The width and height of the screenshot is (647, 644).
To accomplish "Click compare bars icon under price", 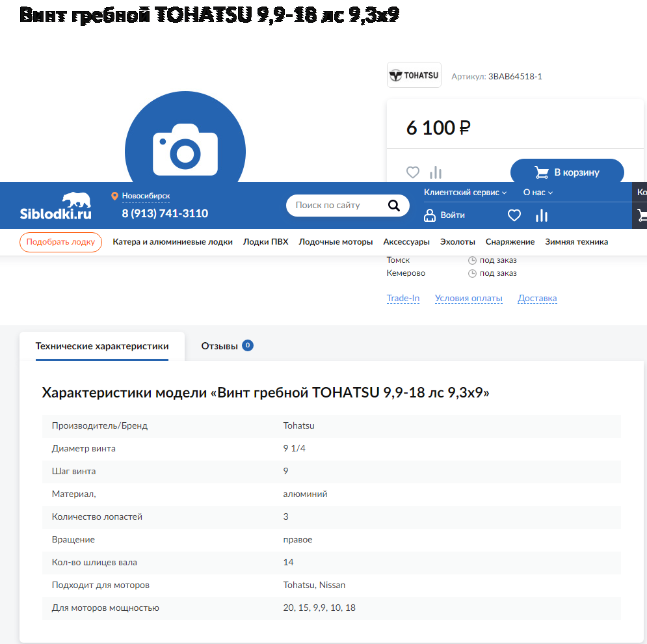I will pyautogui.click(x=436, y=172).
